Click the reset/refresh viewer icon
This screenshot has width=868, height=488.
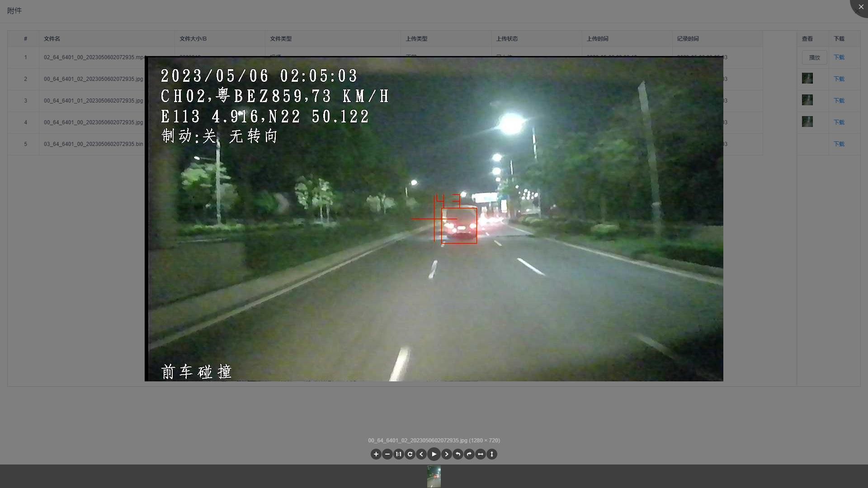(x=410, y=454)
